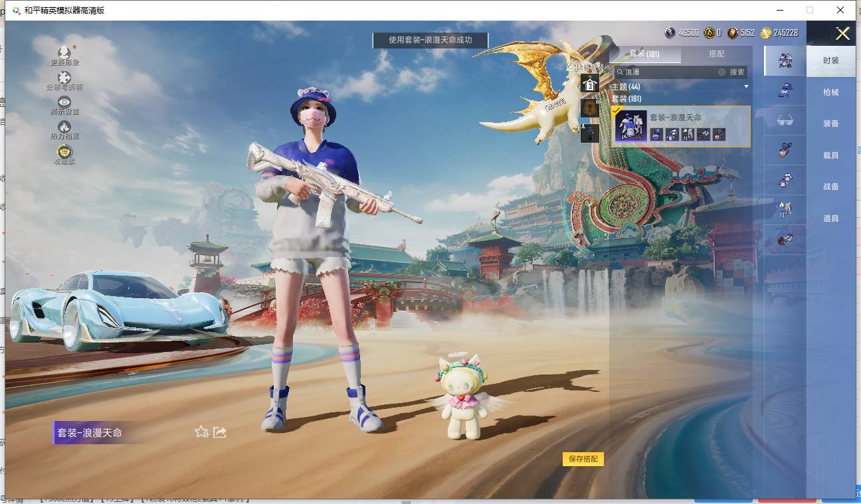Select pants piece in 浪漫天命 set
Screen dimensions: 861x504
pyautogui.click(x=688, y=134)
